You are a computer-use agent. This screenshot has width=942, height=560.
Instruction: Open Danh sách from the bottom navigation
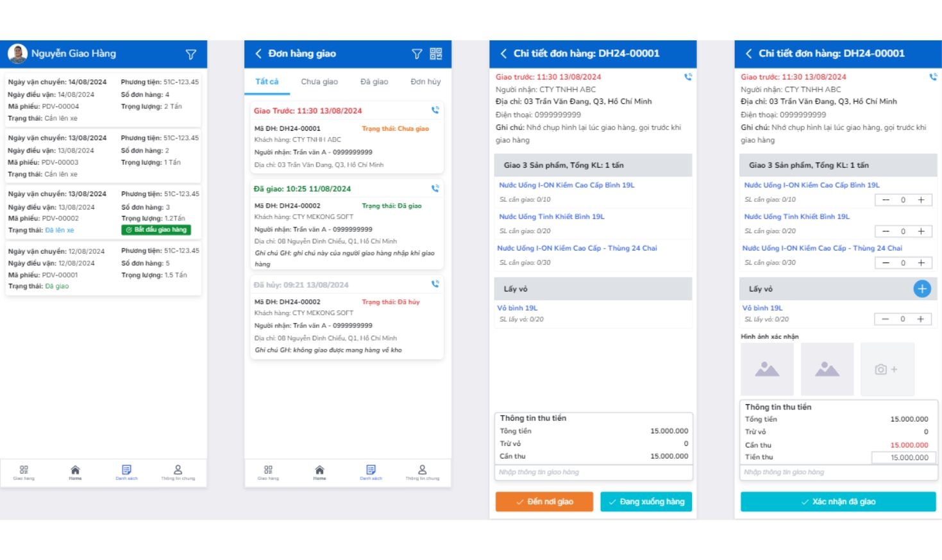pos(127,472)
